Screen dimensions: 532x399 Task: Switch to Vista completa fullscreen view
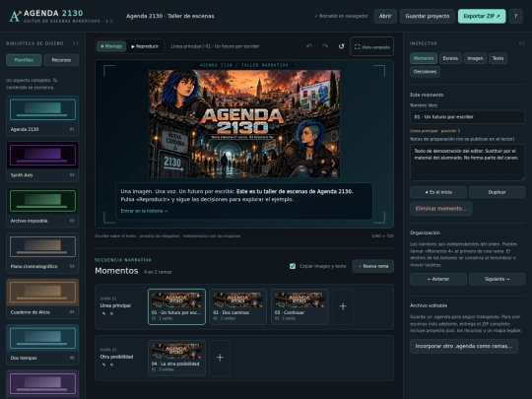(371, 46)
